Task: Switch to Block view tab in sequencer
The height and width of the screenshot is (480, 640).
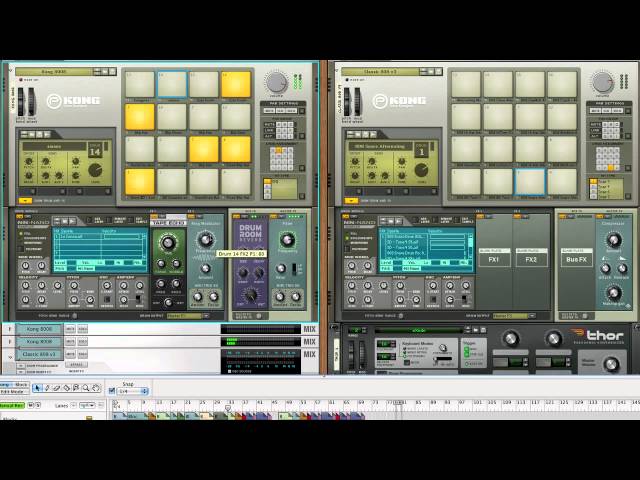Action: pos(22,385)
